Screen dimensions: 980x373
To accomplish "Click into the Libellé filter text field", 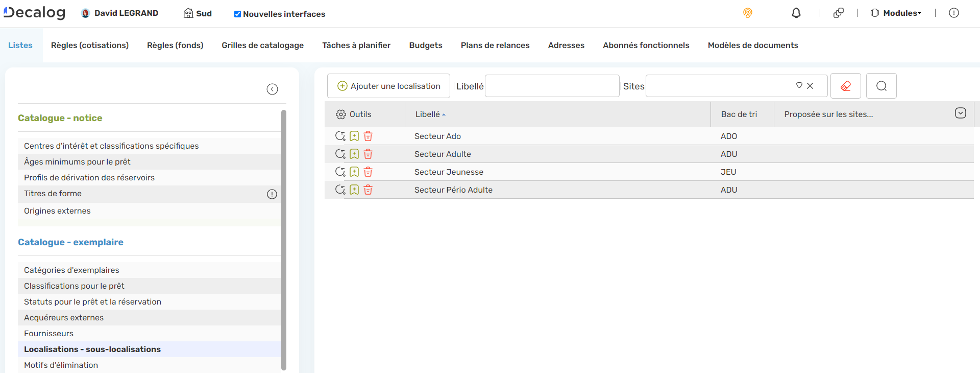I will coord(552,86).
